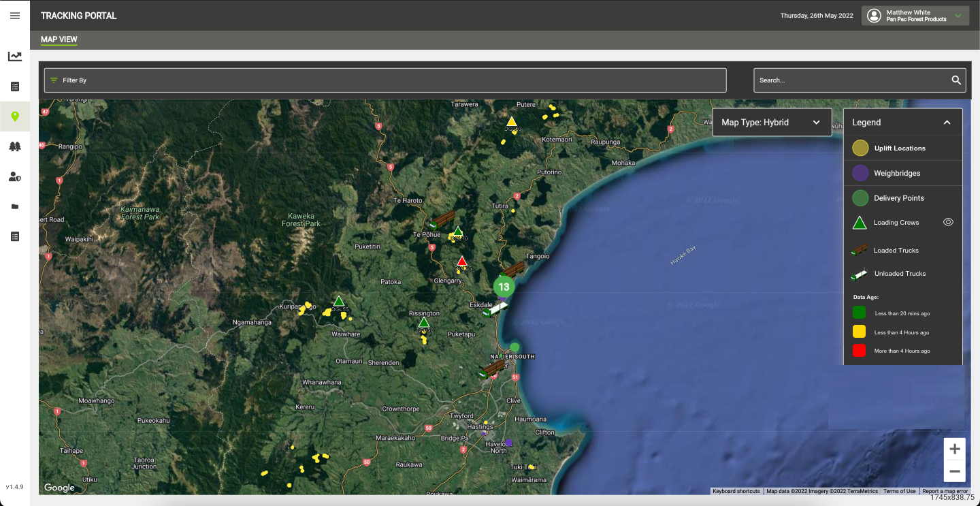The image size is (980, 506).
Task: Open the hamburger menu at top left
Action: pyautogui.click(x=14, y=15)
